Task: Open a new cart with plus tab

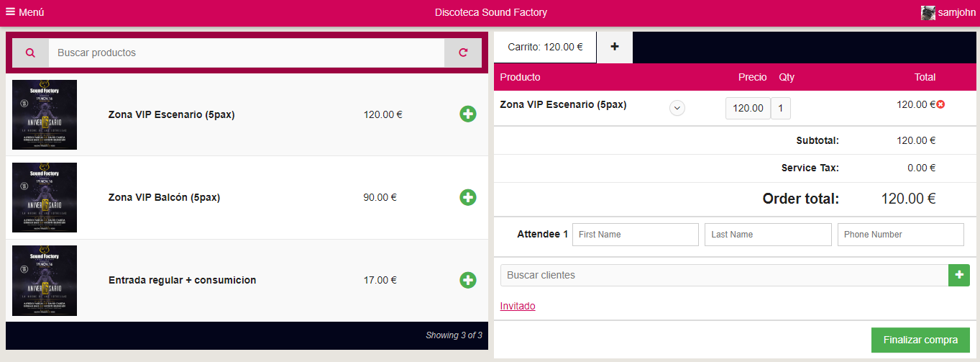Action: [x=615, y=47]
